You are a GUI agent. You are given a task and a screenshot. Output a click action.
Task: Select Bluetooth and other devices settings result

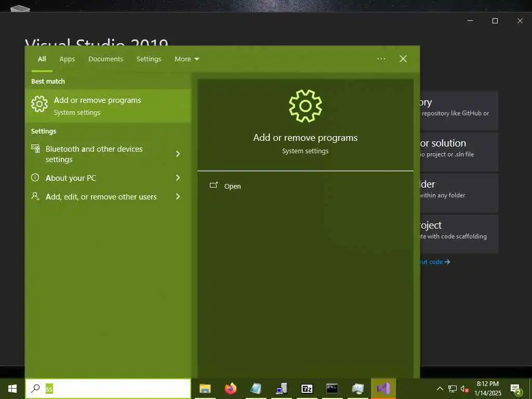point(108,154)
